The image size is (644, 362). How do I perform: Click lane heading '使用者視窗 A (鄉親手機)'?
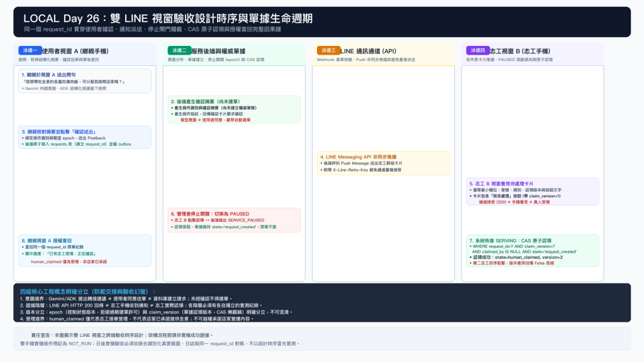pyautogui.click(x=75, y=52)
